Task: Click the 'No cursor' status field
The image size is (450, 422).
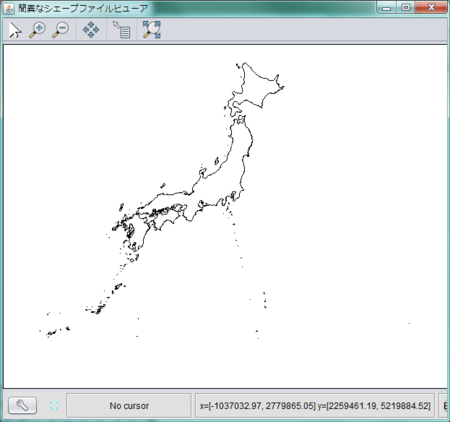Action: tap(129, 406)
